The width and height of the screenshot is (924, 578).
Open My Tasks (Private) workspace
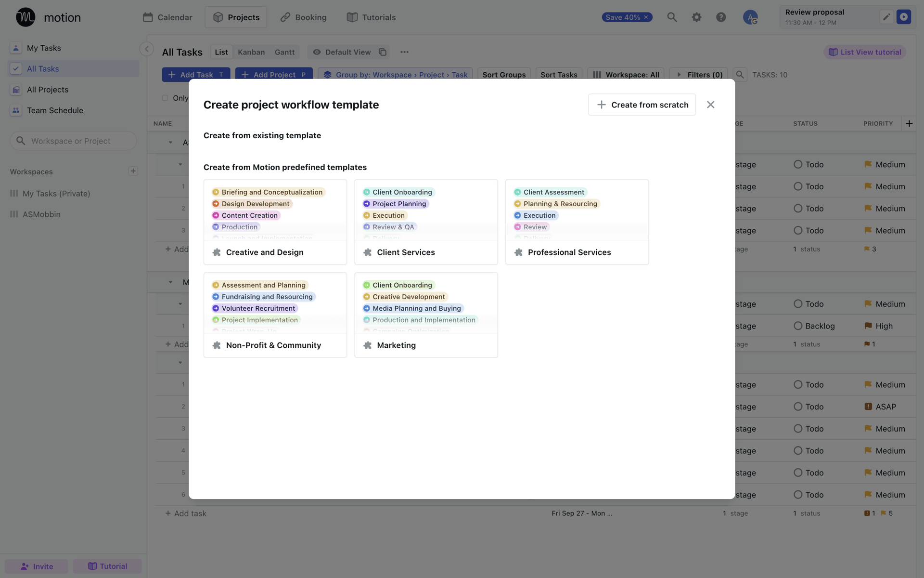[56, 194]
